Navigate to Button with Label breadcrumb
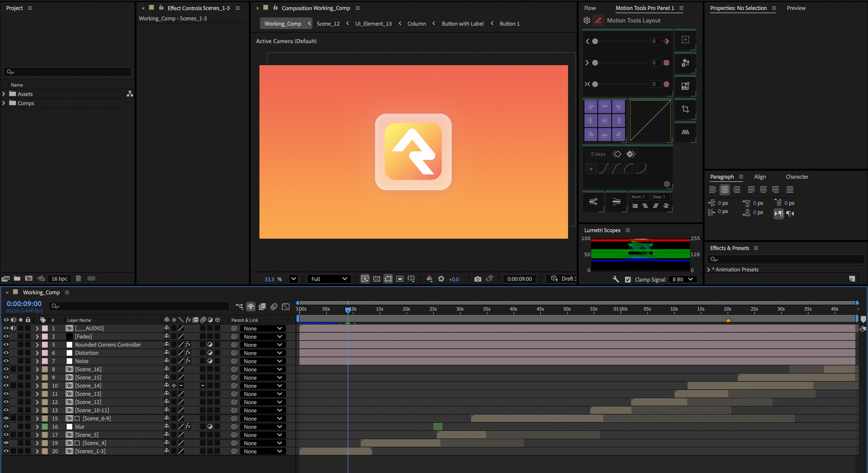The height and width of the screenshot is (473, 868). point(462,24)
